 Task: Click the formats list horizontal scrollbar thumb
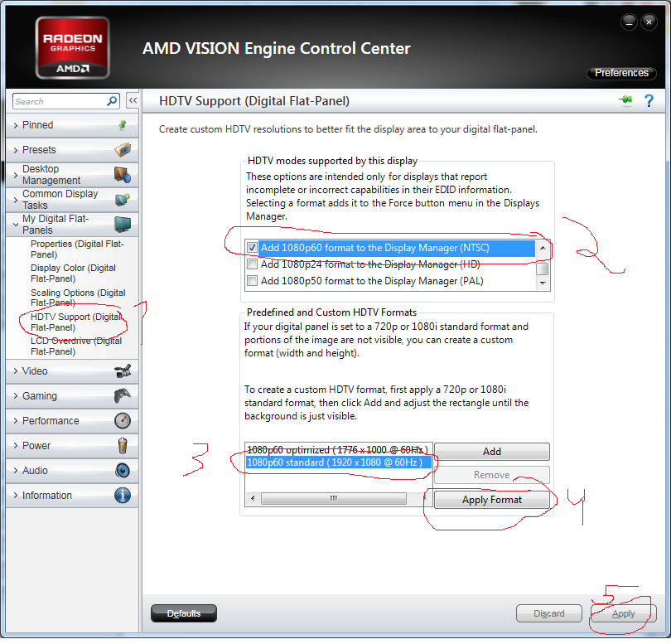pyautogui.click(x=334, y=498)
